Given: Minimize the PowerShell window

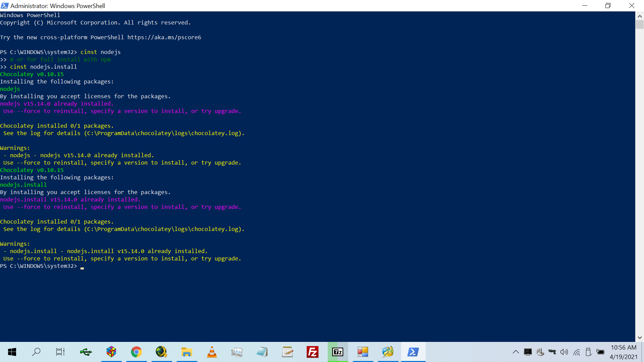Looking at the screenshot, I should pyautogui.click(x=585, y=6).
